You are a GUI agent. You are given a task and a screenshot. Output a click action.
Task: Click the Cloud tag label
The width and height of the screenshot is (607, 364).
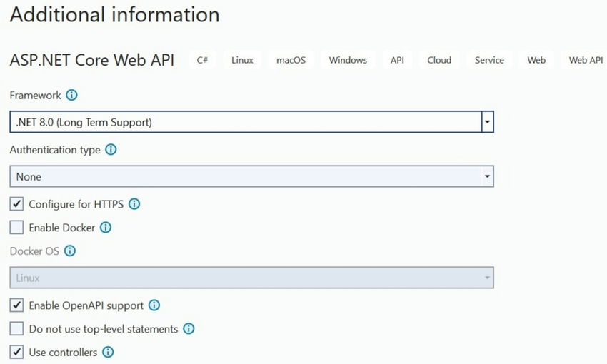pos(439,61)
